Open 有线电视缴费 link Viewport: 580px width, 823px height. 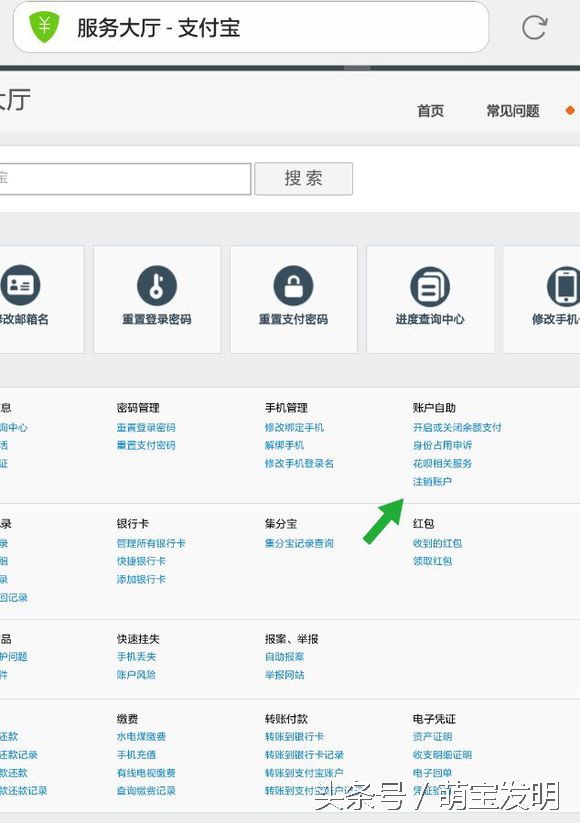146,773
